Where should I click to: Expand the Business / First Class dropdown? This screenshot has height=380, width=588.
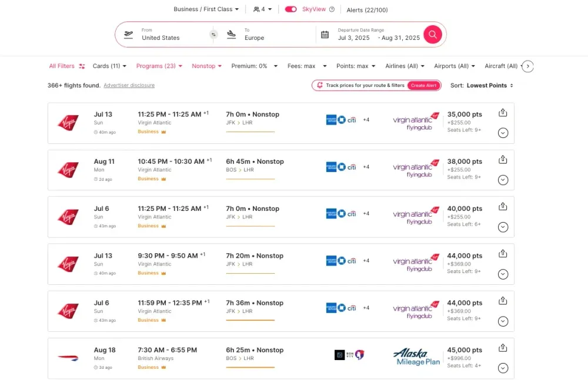206,9
